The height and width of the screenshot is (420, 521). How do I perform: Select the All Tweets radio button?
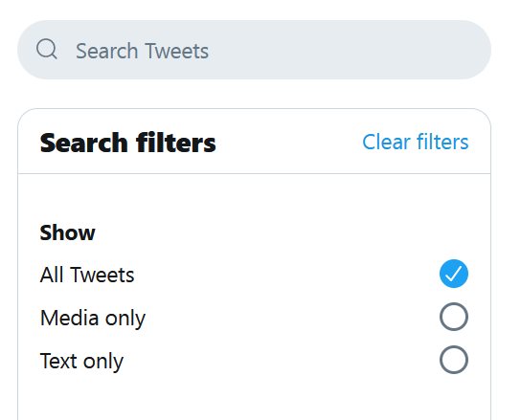click(454, 274)
